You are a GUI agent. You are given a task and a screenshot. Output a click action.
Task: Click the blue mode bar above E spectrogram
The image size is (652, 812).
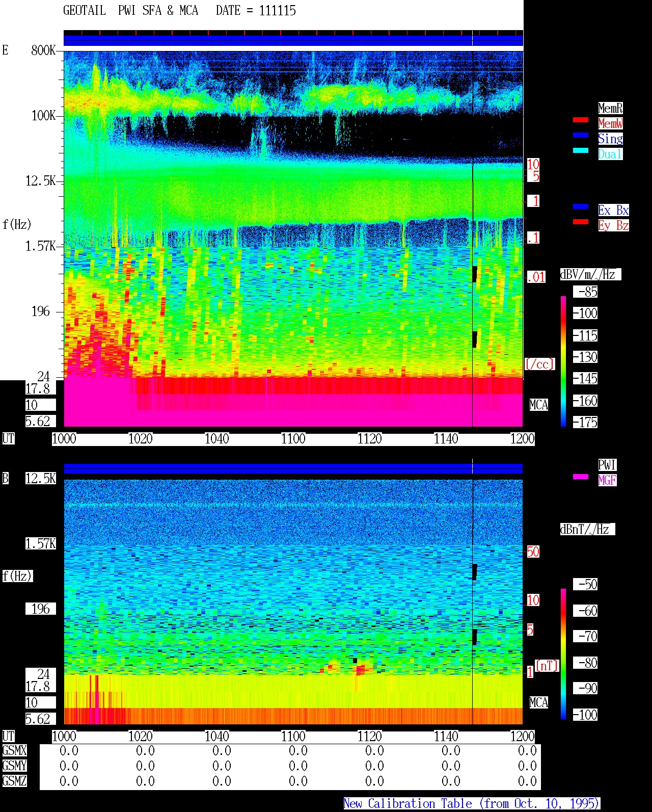coord(293,40)
